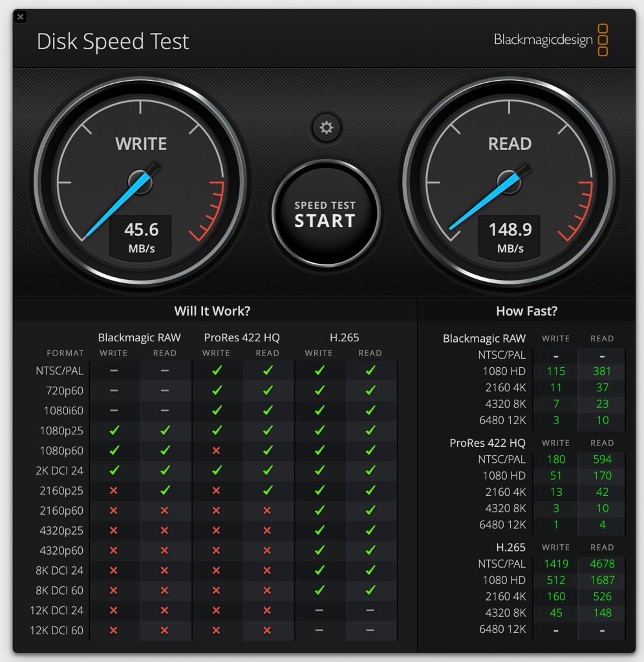
Task: Click the green check for ProRes 422 HQ read at 1080i60
Action: pos(267,410)
